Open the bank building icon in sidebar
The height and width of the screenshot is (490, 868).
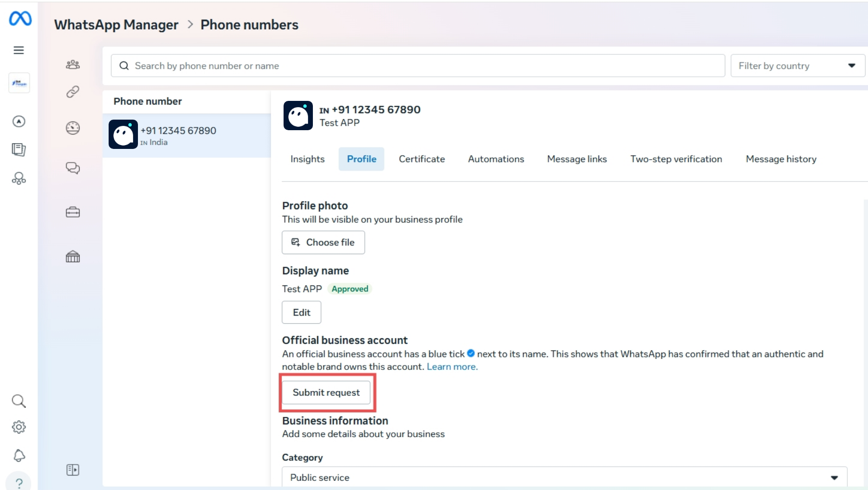[73, 257]
